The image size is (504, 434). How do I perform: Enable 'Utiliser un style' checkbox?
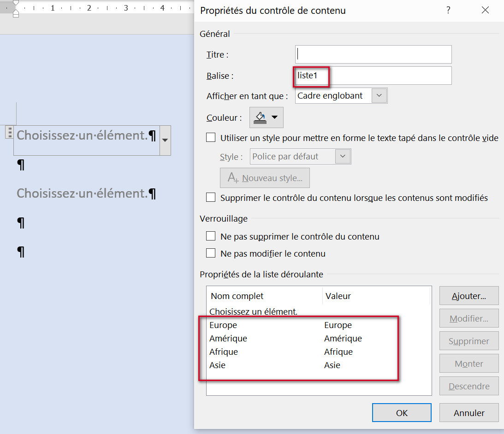pyautogui.click(x=211, y=138)
